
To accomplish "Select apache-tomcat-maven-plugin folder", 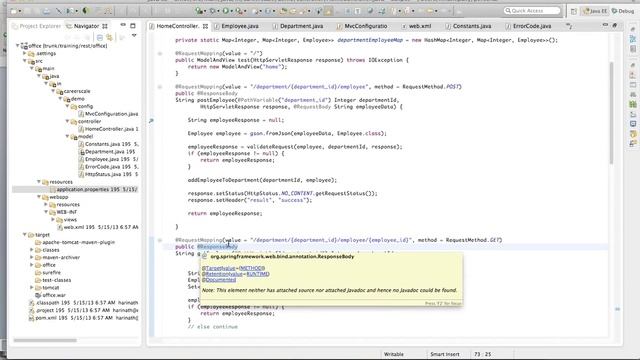I will tap(75, 242).
